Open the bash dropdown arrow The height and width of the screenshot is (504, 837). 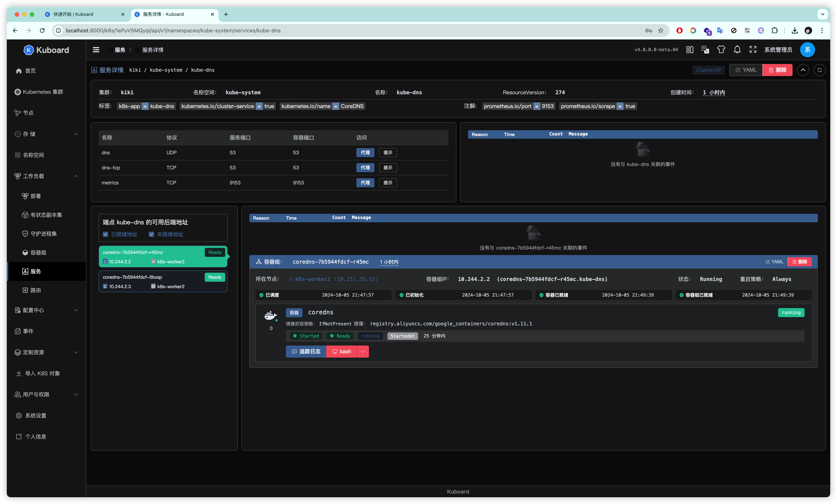tap(363, 352)
